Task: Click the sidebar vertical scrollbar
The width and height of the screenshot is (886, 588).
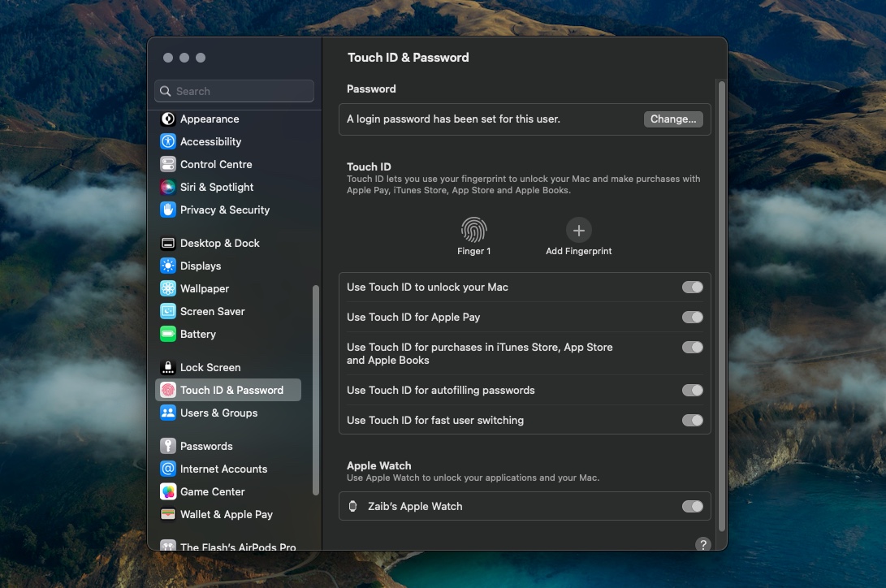Action: click(x=316, y=390)
